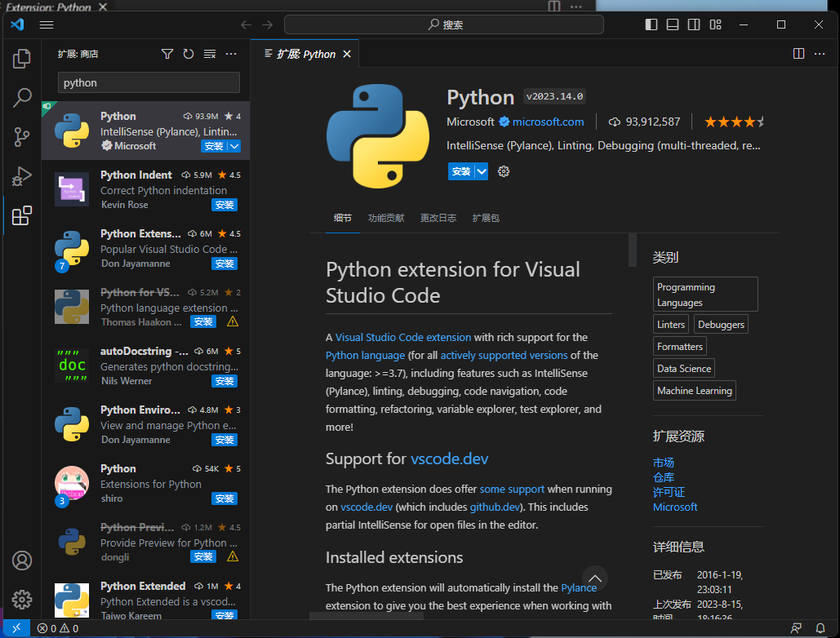Image resolution: width=840 pixels, height=638 pixels.
Task: Expand install options dropdown on detail page
Action: pos(482,171)
